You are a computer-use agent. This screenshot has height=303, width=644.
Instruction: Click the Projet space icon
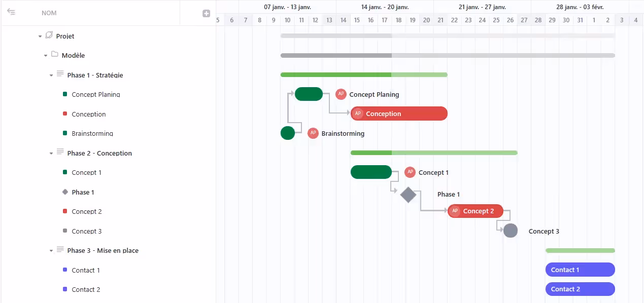49,35
